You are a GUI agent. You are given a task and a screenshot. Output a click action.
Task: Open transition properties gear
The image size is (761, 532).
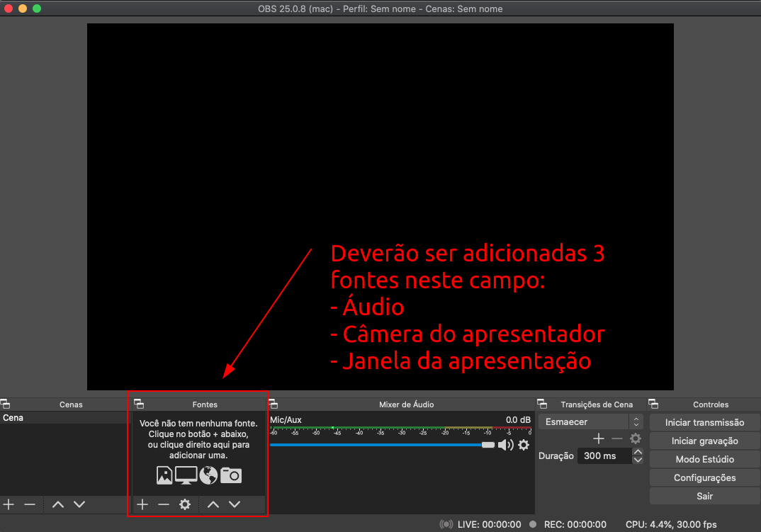click(636, 438)
